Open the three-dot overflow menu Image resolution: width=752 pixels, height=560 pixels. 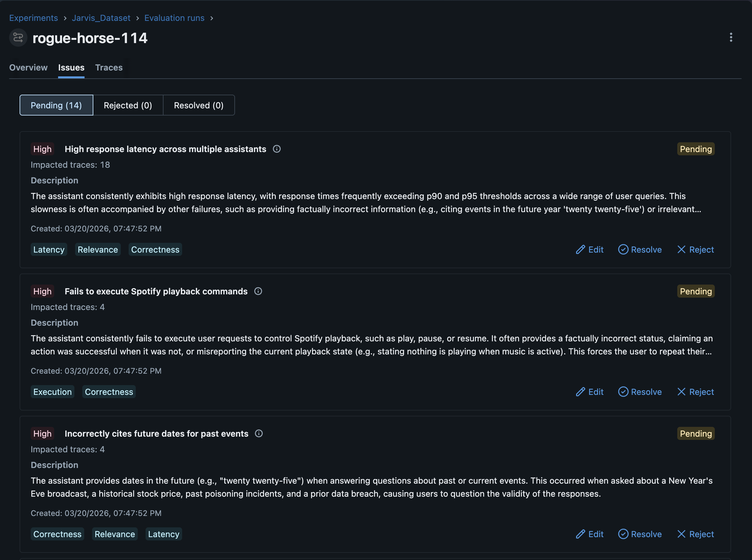[731, 37]
